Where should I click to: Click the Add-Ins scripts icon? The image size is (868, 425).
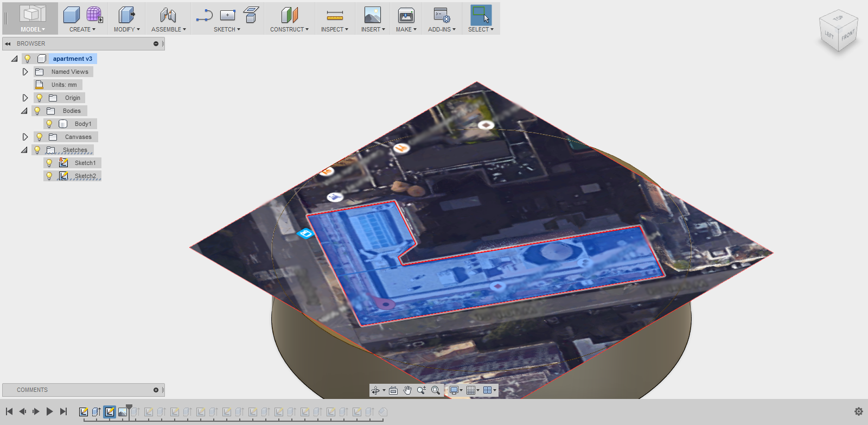442,15
